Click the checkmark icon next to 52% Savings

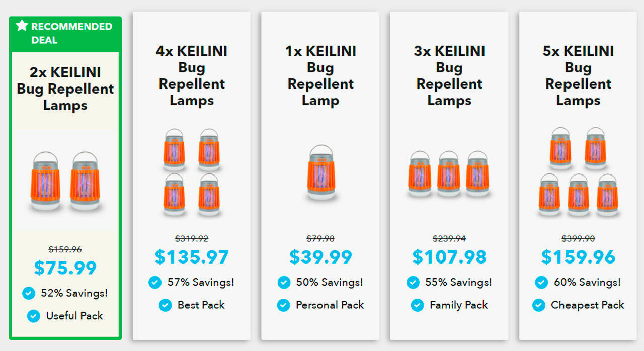pos(29,293)
